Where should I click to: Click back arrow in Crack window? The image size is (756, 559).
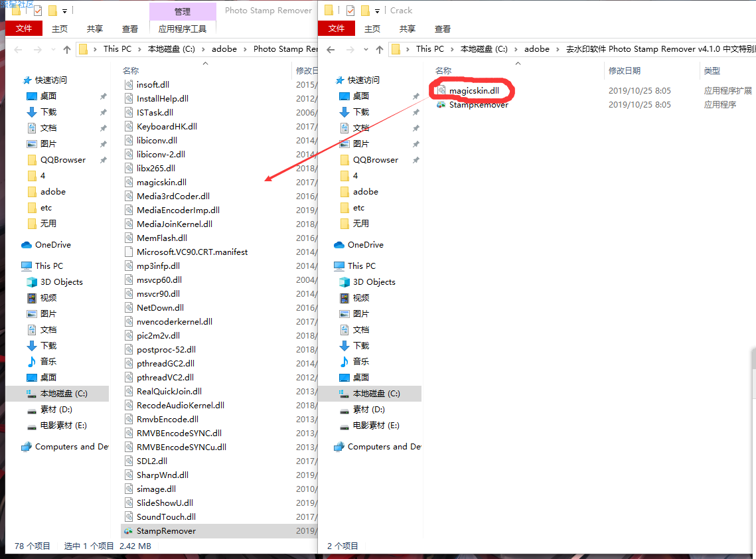pyautogui.click(x=331, y=49)
